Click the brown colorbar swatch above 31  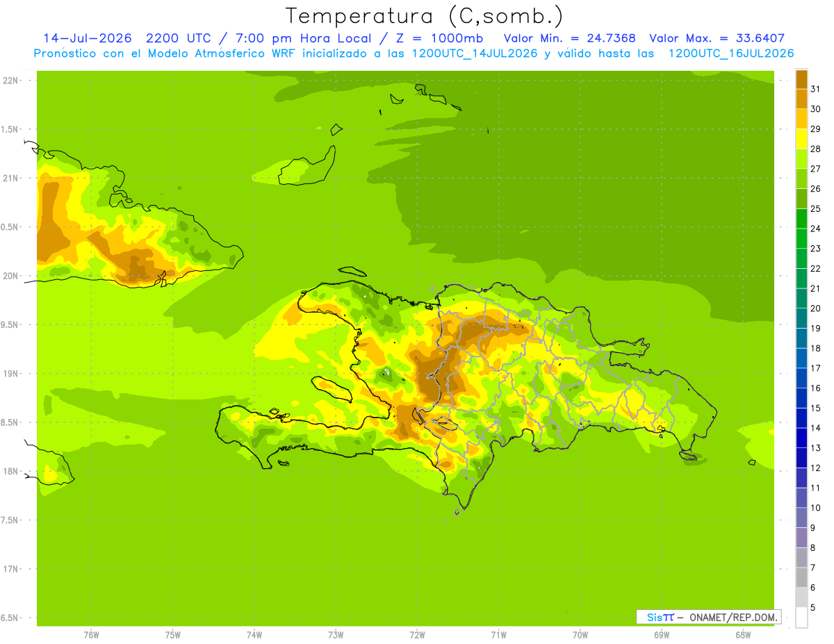pyautogui.click(x=801, y=79)
